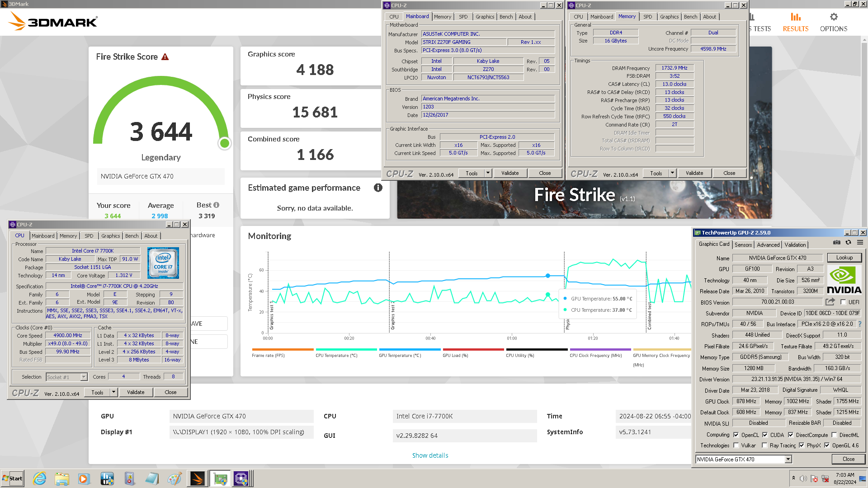Switch to Sensors tab in GPU-Z

pyautogui.click(x=743, y=245)
